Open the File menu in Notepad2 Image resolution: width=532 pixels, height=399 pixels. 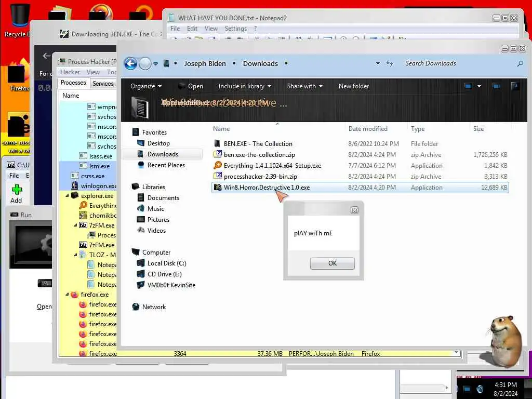coord(175,29)
